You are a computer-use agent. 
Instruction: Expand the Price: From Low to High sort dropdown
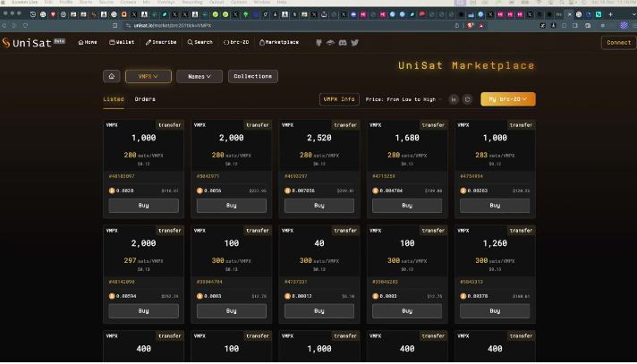point(403,99)
